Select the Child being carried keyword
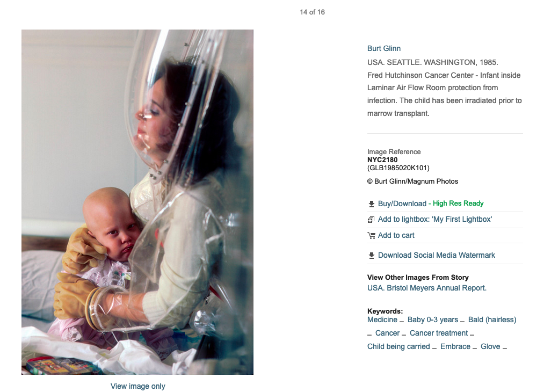Viewport: 551px width, 392px height. [x=398, y=346]
